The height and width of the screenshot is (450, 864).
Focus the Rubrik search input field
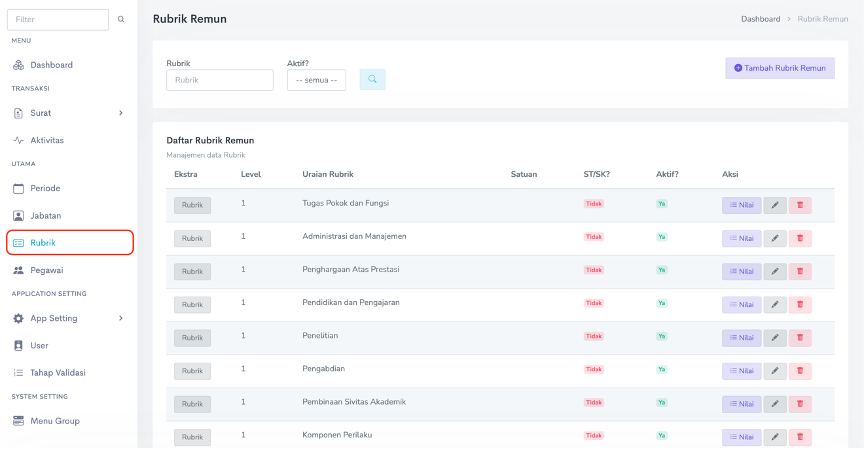[220, 80]
